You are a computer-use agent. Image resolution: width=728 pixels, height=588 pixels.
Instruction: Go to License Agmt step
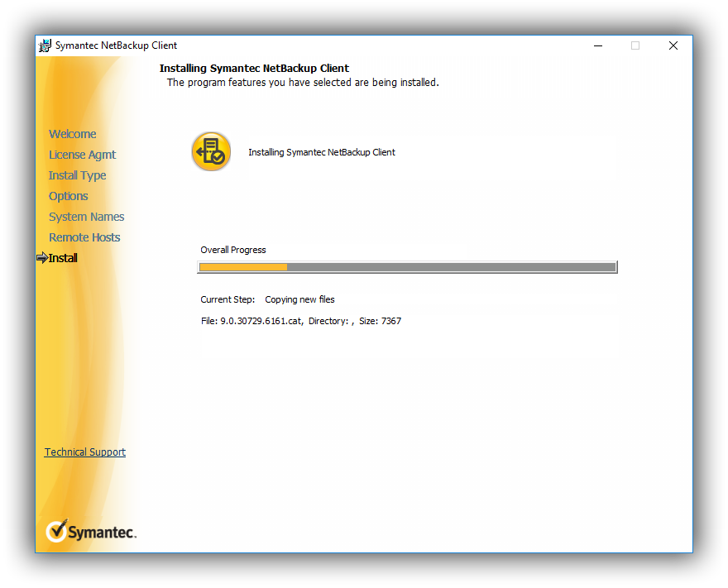(82, 155)
